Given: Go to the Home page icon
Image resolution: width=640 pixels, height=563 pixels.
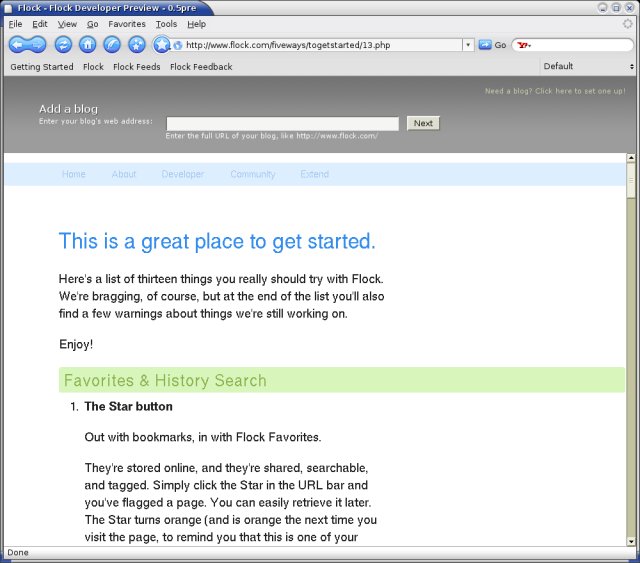Looking at the screenshot, I should point(88,45).
